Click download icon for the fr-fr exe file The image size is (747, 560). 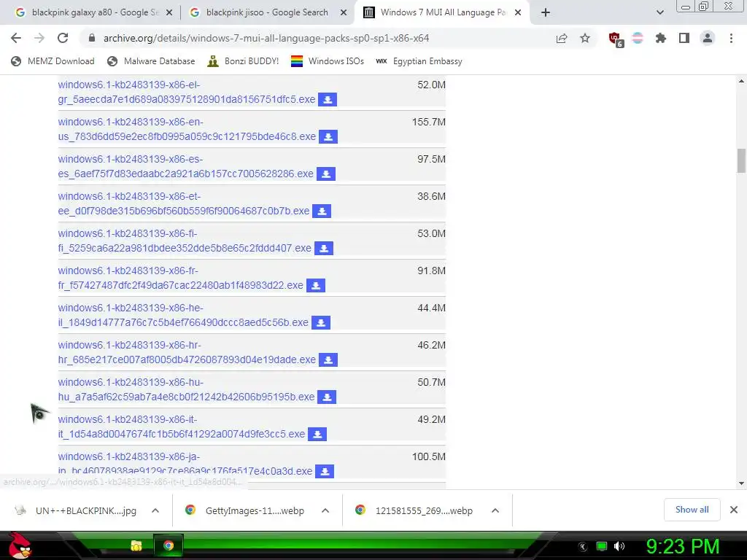315,285
